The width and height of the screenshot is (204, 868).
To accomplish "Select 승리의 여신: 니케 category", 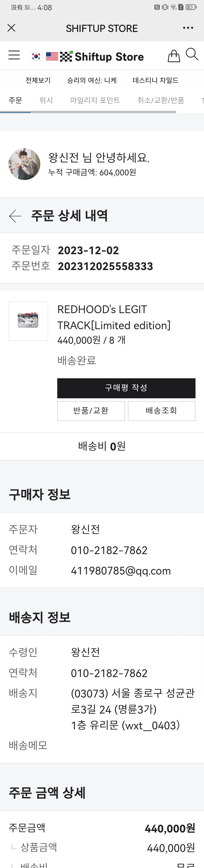I will coord(92,80).
